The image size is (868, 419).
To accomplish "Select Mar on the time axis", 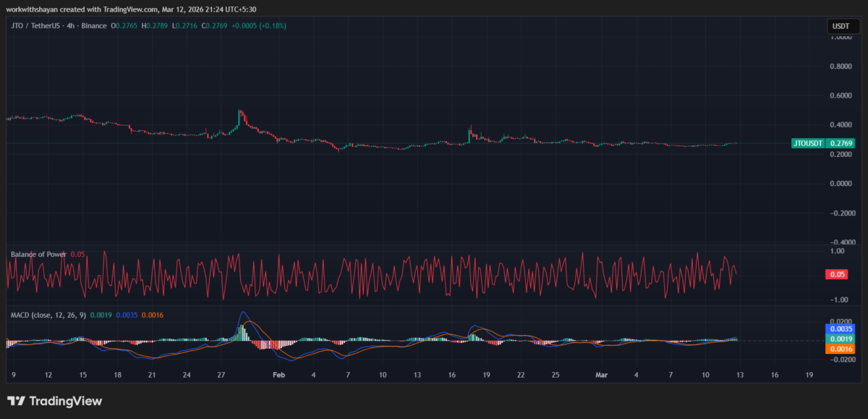I will [x=602, y=375].
